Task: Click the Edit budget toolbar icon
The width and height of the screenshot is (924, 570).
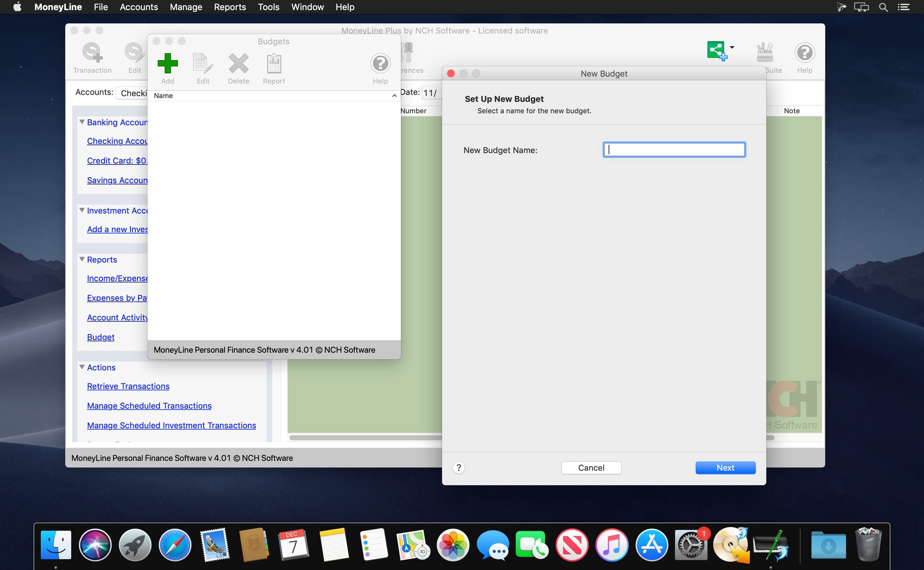Action: [203, 63]
